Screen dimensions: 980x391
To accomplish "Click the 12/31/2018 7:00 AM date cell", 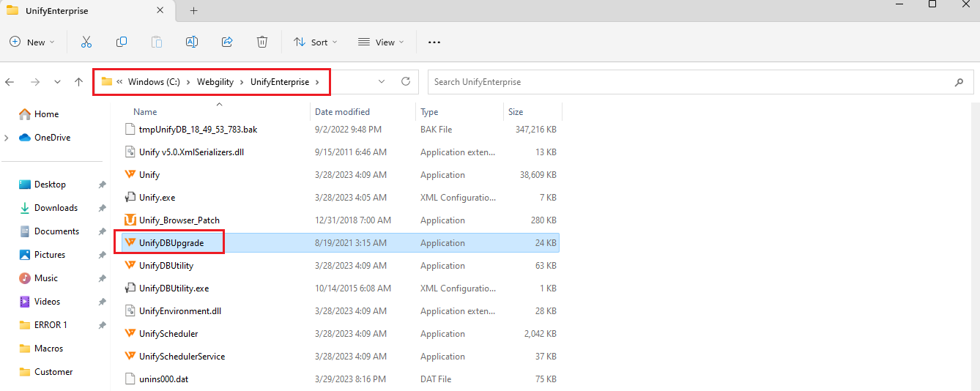I will point(353,220).
